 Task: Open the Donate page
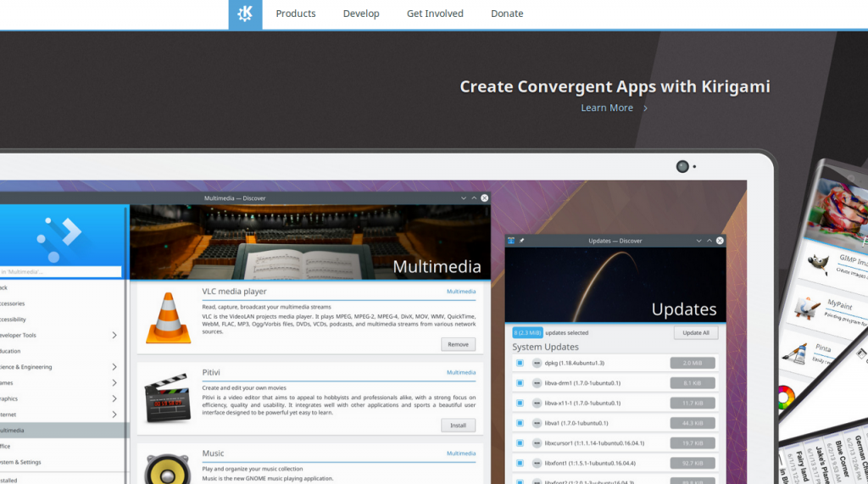coord(507,14)
